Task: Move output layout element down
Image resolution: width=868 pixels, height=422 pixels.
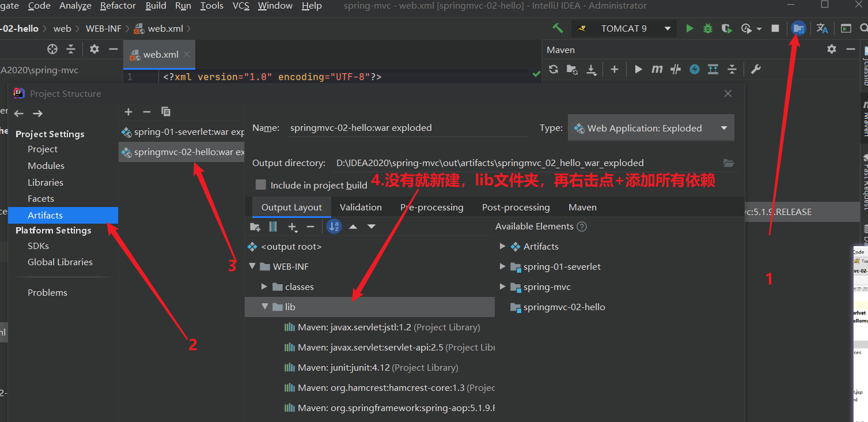Action: (372, 227)
